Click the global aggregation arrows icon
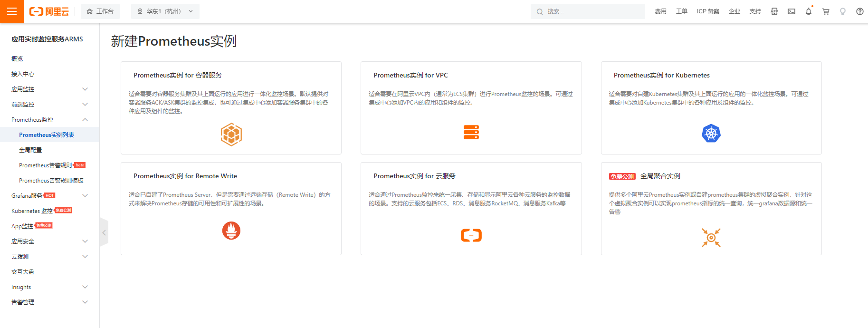Screen dimensions: 868x328 click(711, 238)
